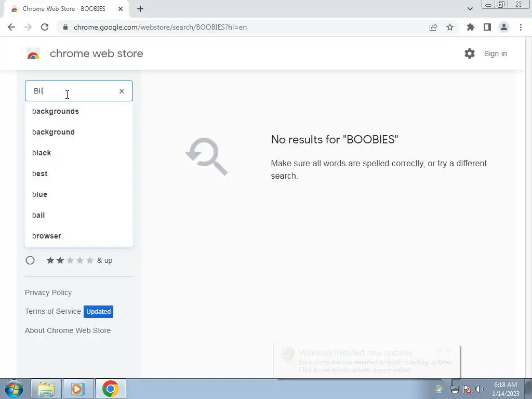This screenshot has width=532, height=399.
Task: Clear the search box with X
Action: click(122, 91)
